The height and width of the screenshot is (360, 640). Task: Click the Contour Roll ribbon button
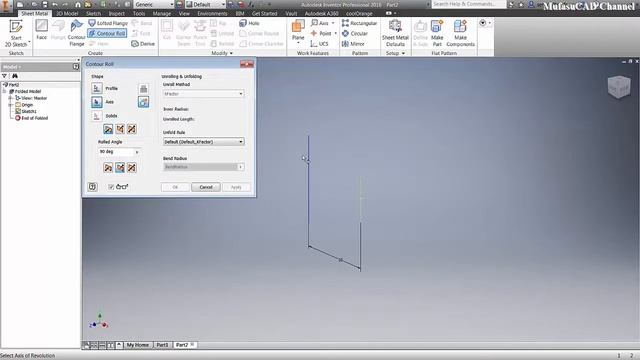click(107, 33)
